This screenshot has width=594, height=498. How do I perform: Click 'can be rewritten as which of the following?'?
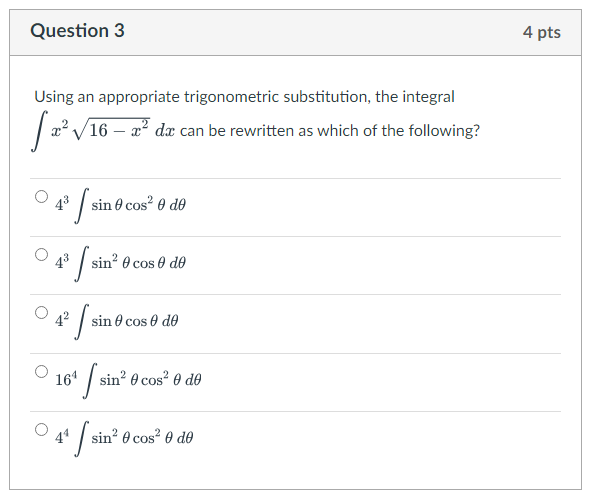pyautogui.click(x=330, y=131)
